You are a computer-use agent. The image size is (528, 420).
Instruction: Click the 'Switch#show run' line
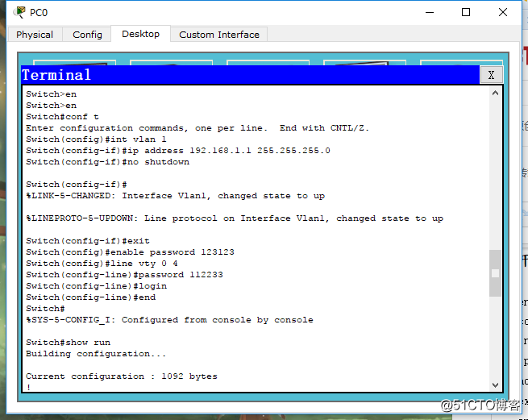pos(68,343)
